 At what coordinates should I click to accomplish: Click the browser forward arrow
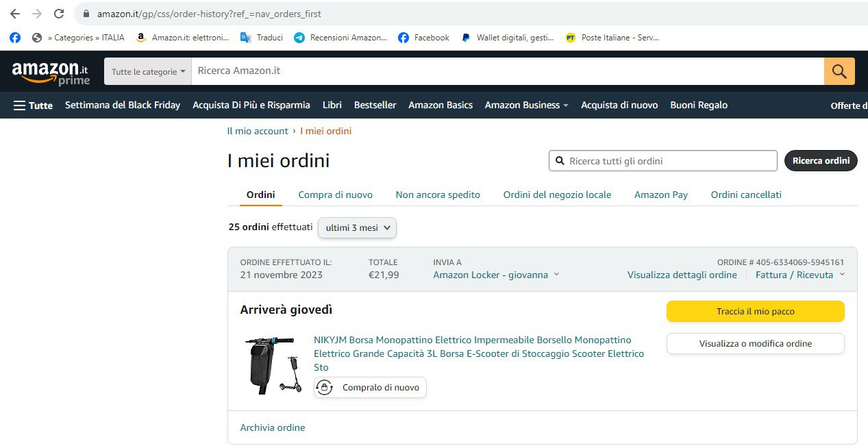tap(37, 14)
